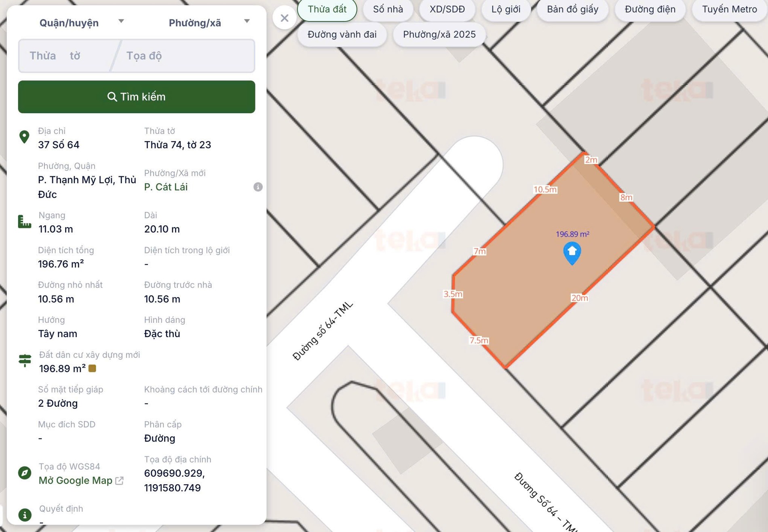
Task: Click the Đường số 64-TML road label
Action: pyautogui.click(x=323, y=331)
